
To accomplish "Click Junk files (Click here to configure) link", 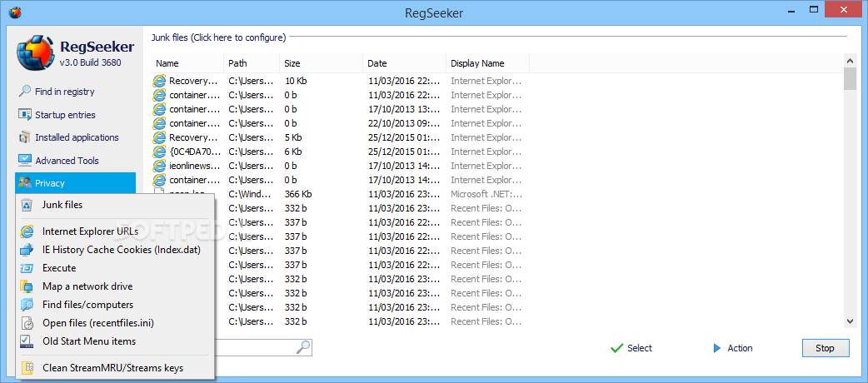I will [x=218, y=37].
